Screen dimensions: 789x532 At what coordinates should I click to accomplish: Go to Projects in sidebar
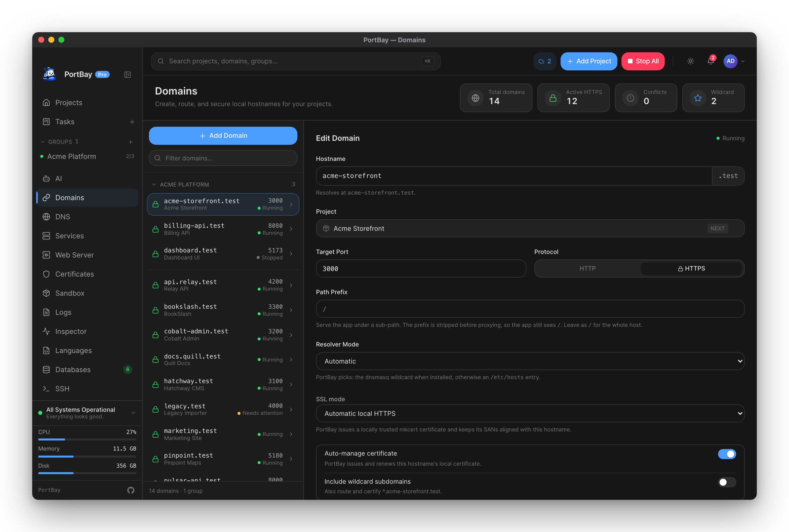coord(87,103)
